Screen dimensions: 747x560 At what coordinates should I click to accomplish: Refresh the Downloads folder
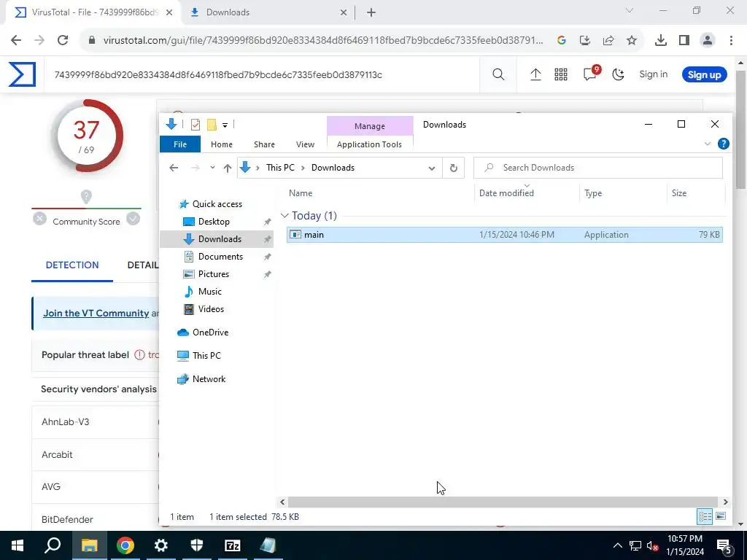454,168
